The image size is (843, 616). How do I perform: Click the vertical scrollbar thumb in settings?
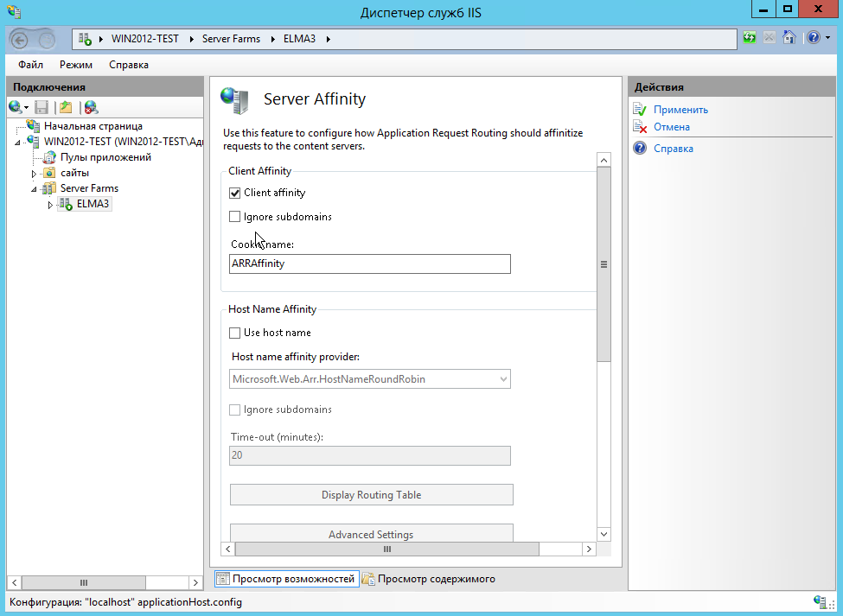tap(604, 264)
